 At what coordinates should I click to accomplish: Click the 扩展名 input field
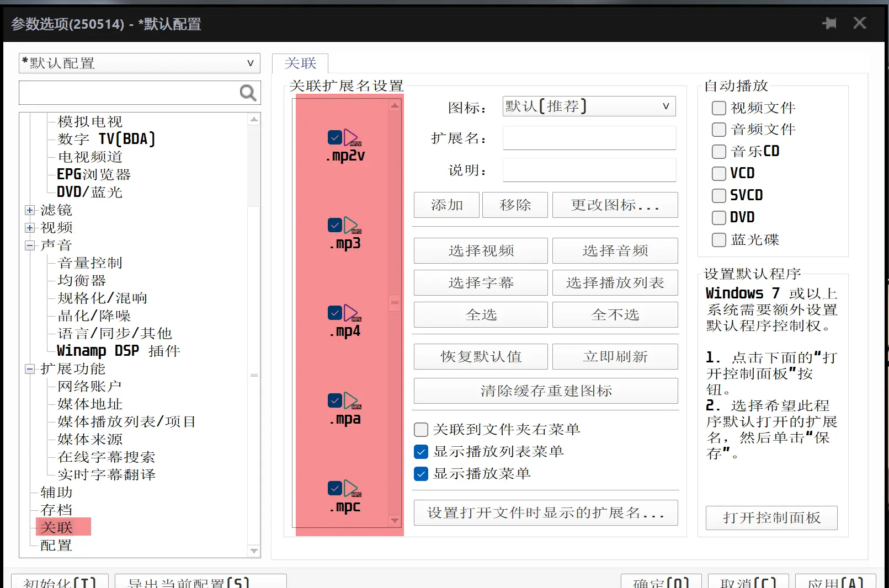tap(589, 138)
